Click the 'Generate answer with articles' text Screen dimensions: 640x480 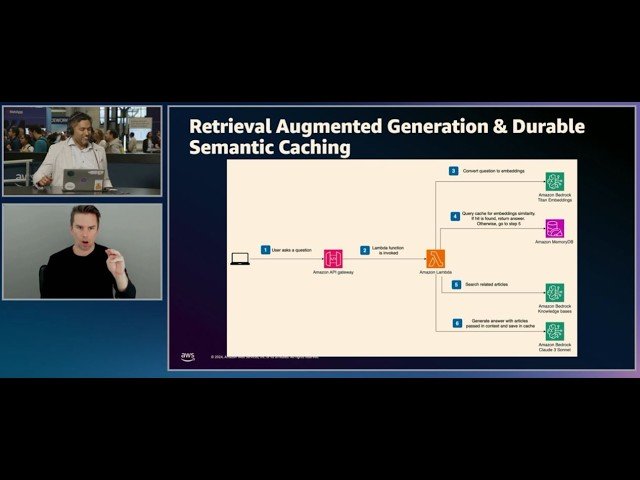pyautogui.click(x=500, y=321)
